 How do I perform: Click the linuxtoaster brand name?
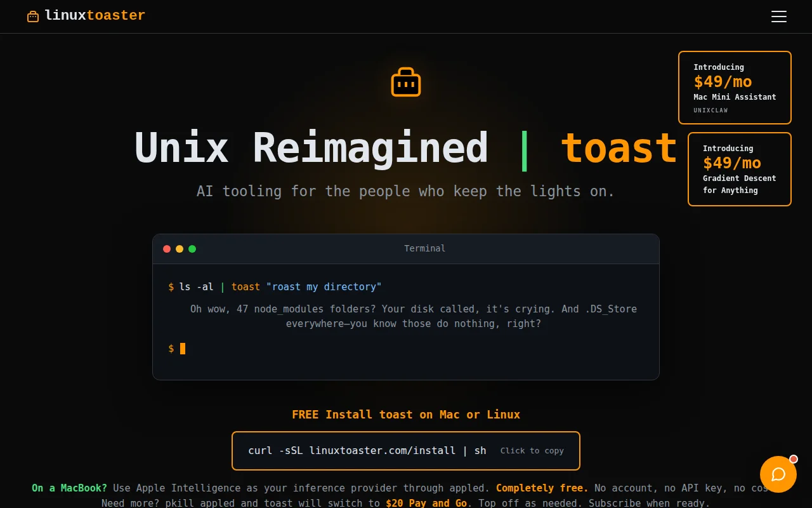pos(95,15)
